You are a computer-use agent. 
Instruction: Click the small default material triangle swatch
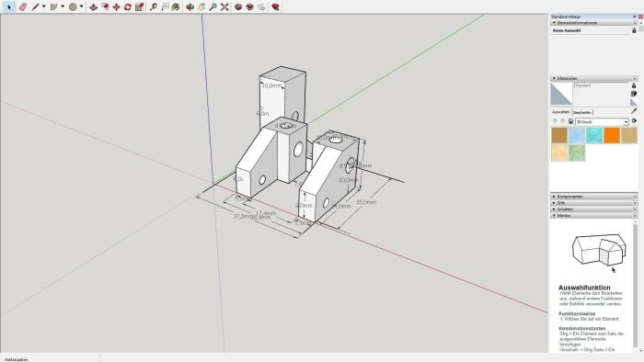tap(634, 102)
